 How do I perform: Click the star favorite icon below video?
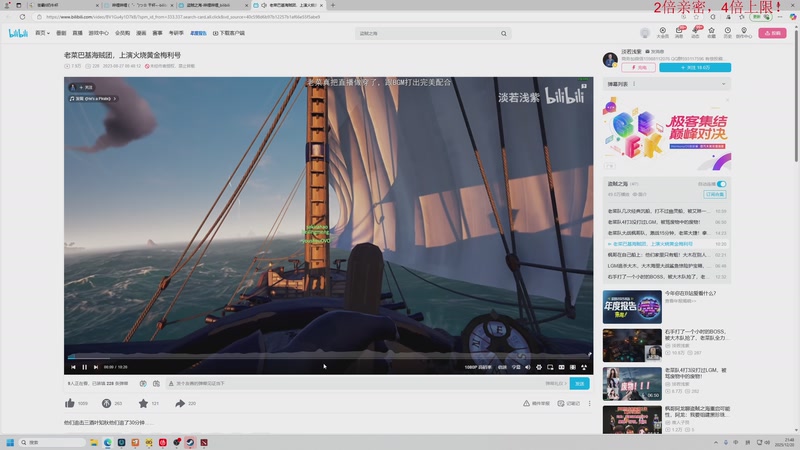click(x=143, y=403)
